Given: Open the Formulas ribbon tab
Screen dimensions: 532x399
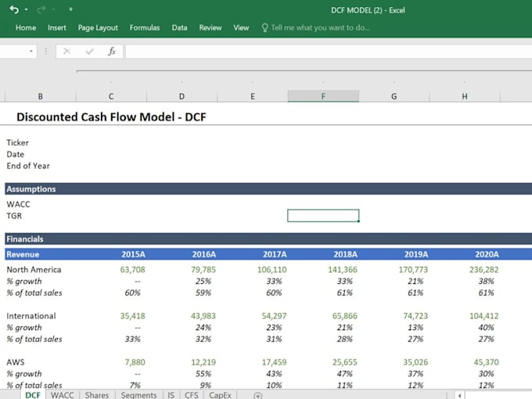Looking at the screenshot, I should [145, 27].
